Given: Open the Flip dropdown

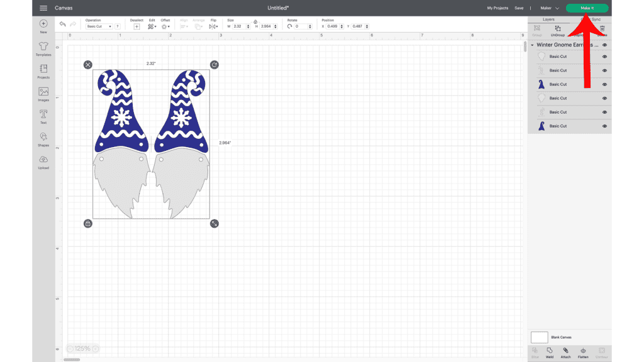Looking at the screenshot, I should (213, 26).
